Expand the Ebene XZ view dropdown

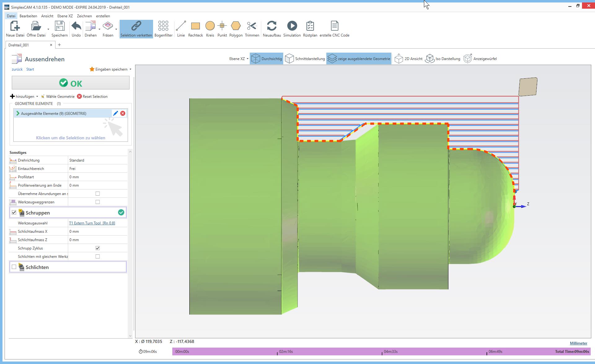point(239,59)
